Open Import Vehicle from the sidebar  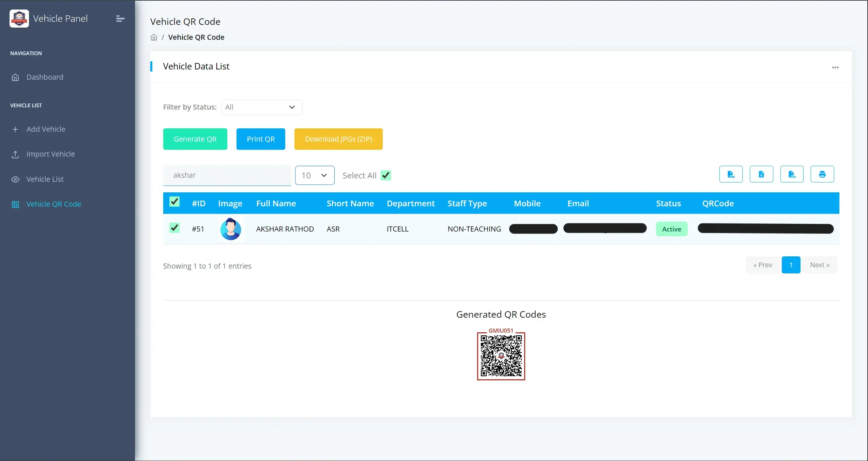coord(50,154)
